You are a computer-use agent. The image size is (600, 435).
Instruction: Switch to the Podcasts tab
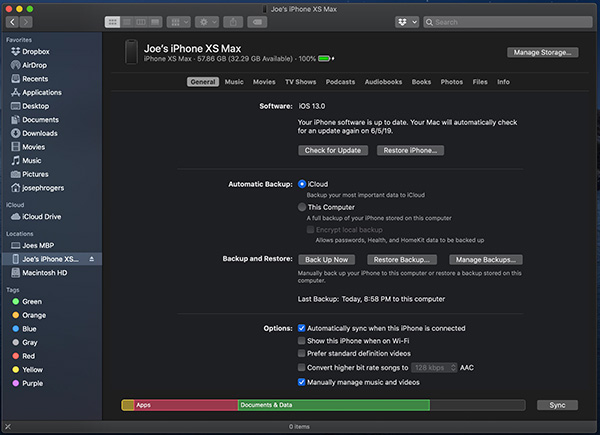point(340,82)
